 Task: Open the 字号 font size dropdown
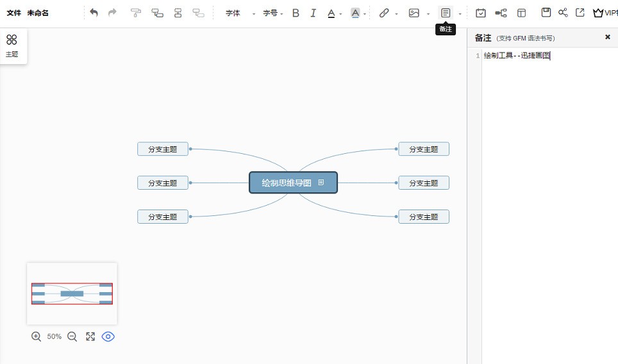(272, 13)
